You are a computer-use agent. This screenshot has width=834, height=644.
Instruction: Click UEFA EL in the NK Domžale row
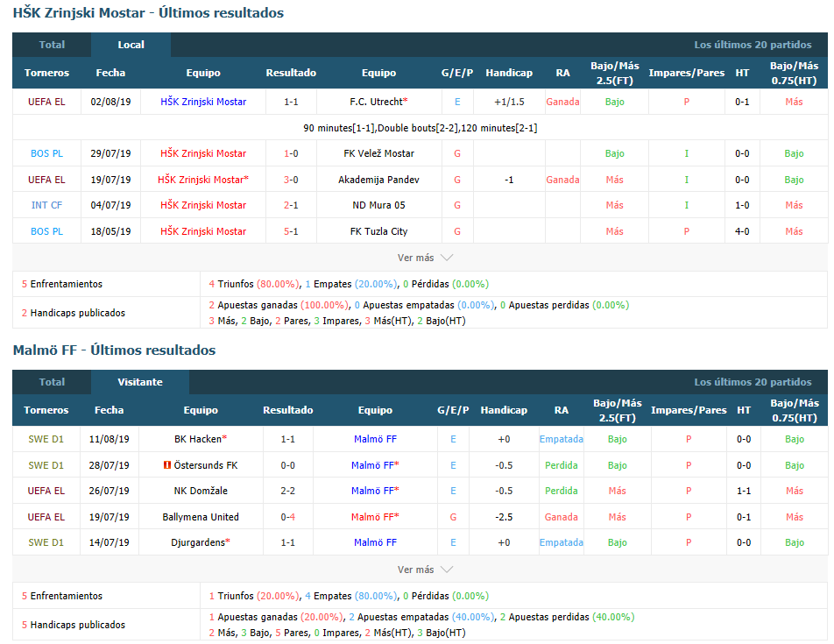pos(46,491)
